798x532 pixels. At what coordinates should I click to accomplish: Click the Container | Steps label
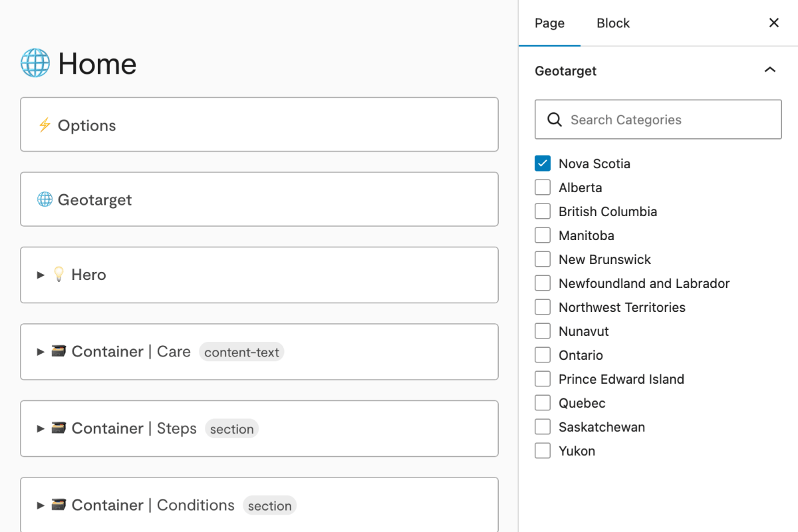click(x=134, y=428)
